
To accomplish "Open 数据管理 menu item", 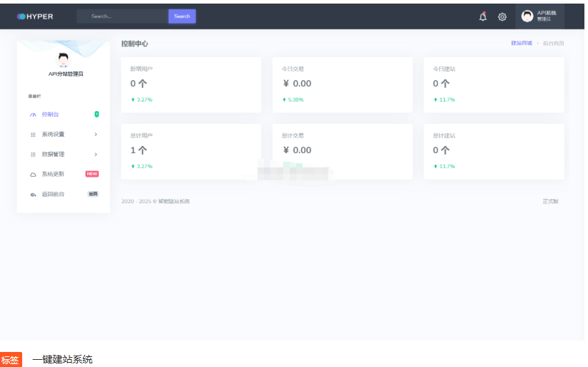I will [x=64, y=154].
